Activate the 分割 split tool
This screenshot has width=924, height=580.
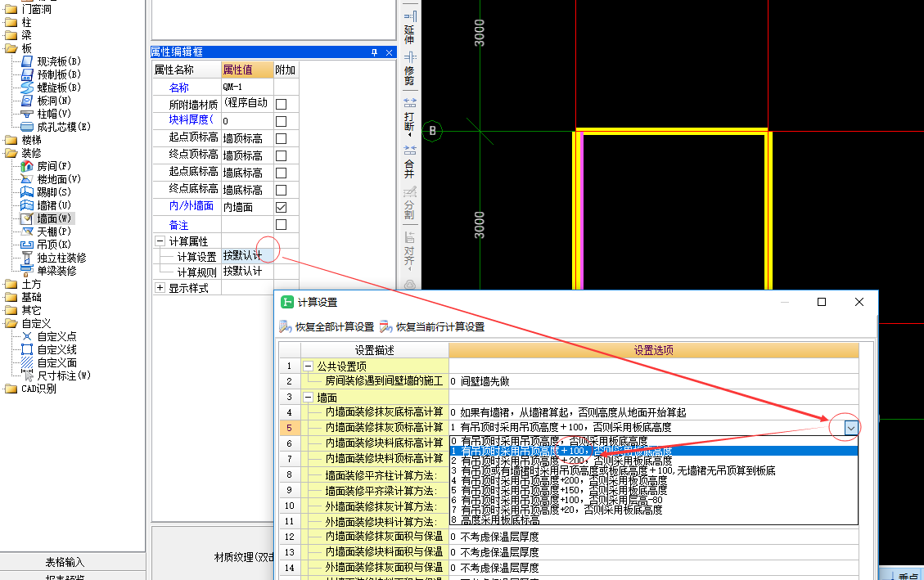pos(409,203)
